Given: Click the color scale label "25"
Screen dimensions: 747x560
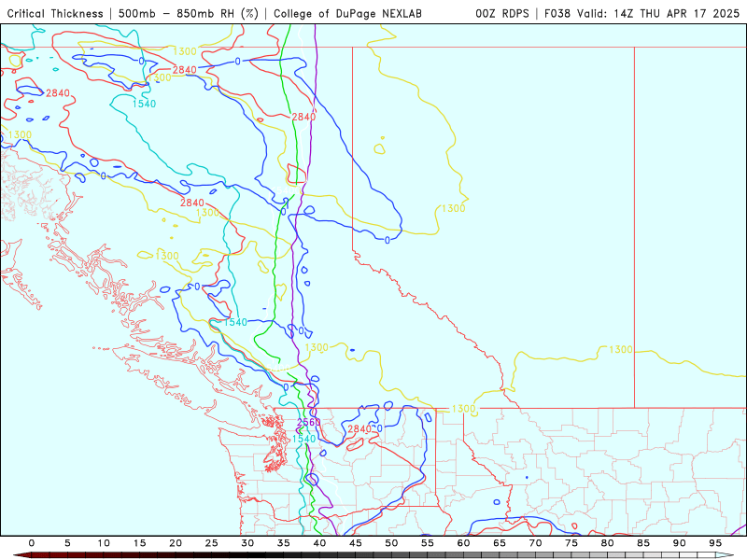Looking at the screenshot, I should [x=212, y=543].
